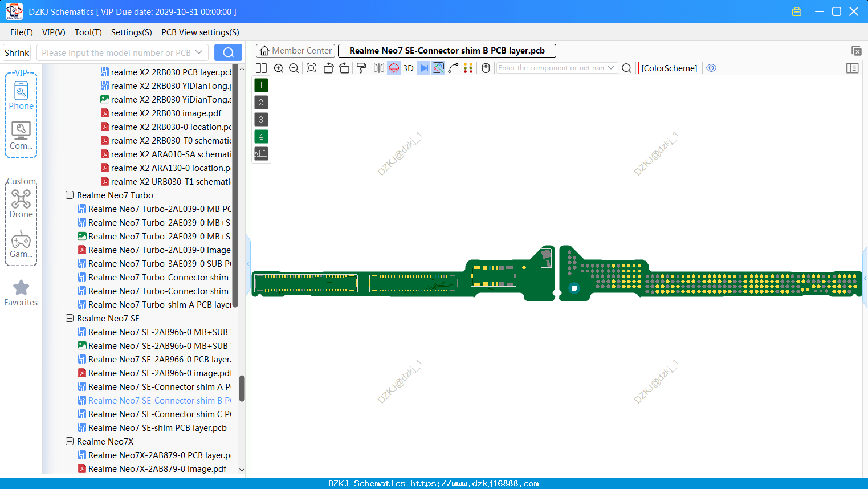Toggle the red highlight mode icon
The image size is (868, 489).
pyautogui.click(x=394, y=68)
